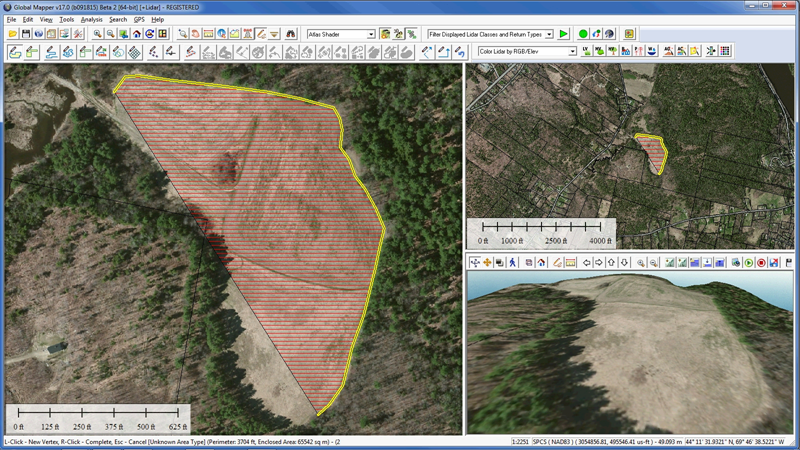The width and height of the screenshot is (800, 450).
Task: Run the green Lidar filter apply arrow
Action: click(563, 34)
